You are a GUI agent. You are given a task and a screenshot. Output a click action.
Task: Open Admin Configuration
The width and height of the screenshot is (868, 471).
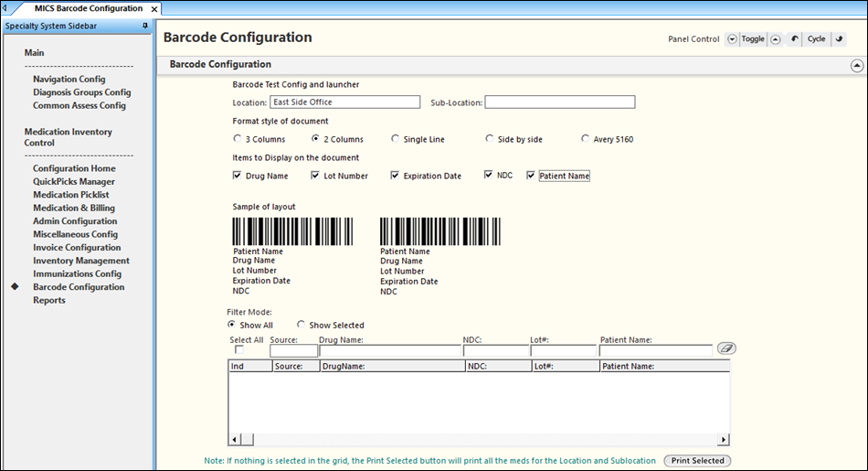coord(75,221)
